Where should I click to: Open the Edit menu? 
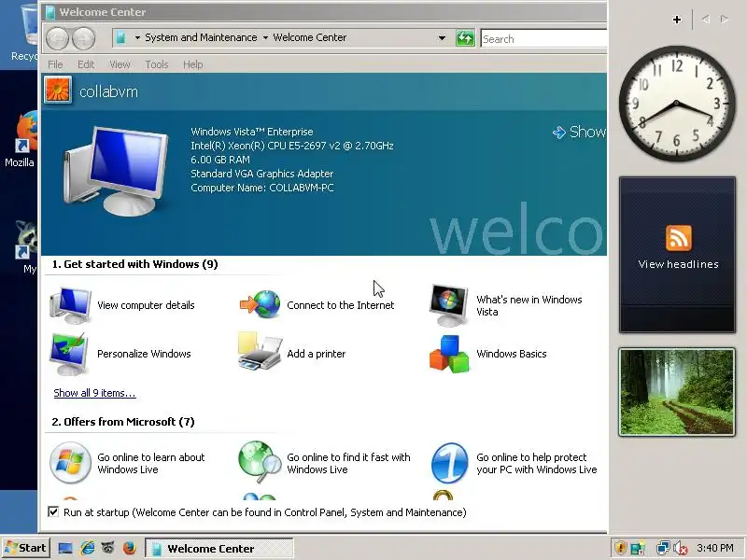[86, 64]
